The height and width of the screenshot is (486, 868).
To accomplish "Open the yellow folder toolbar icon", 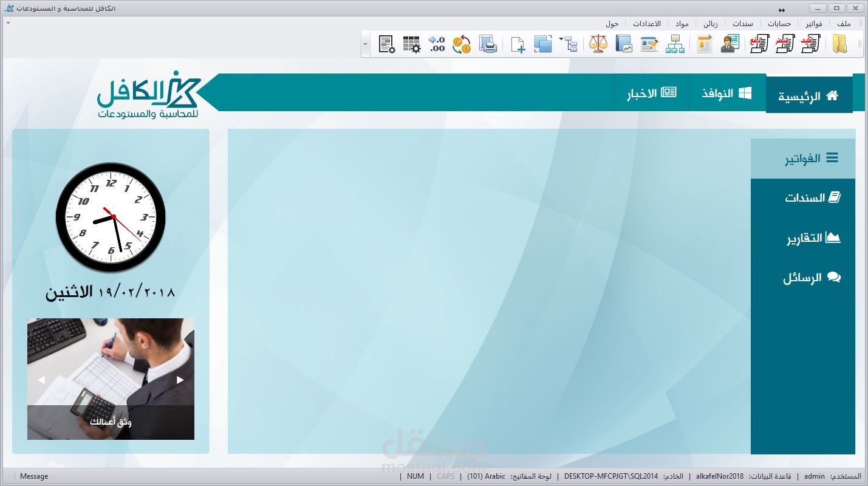I will [839, 44].
